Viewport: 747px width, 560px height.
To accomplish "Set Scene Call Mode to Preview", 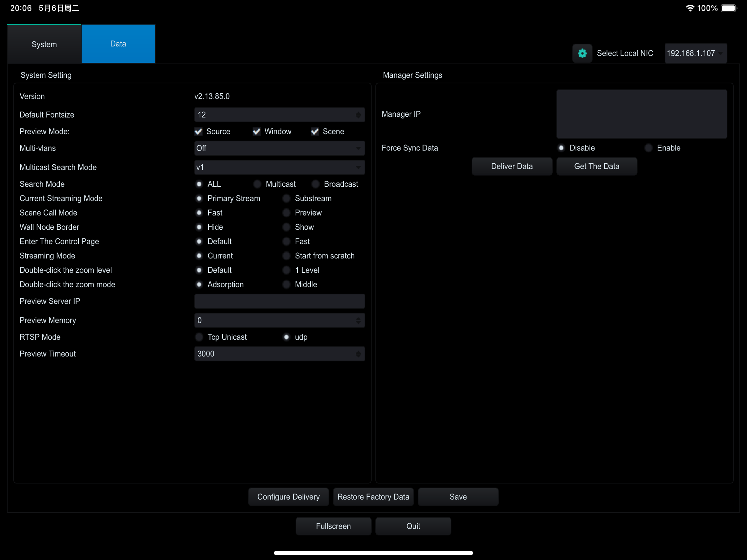I will click(286, 213).
